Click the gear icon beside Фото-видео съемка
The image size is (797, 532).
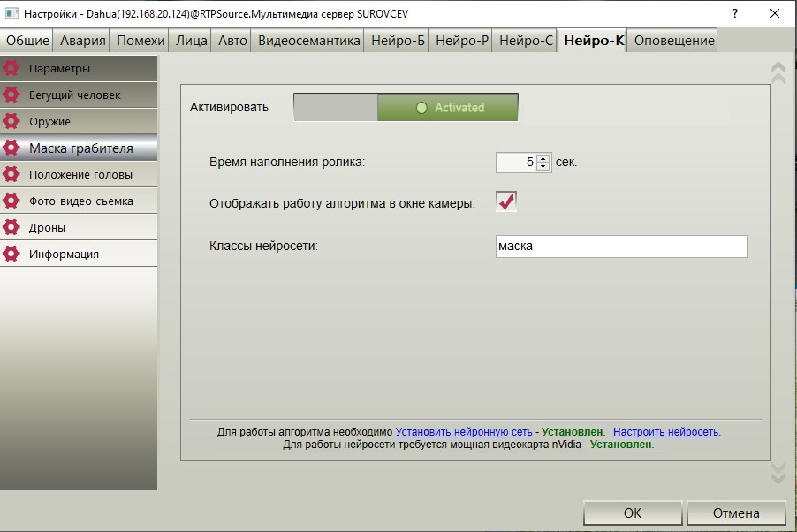(11, 201)
